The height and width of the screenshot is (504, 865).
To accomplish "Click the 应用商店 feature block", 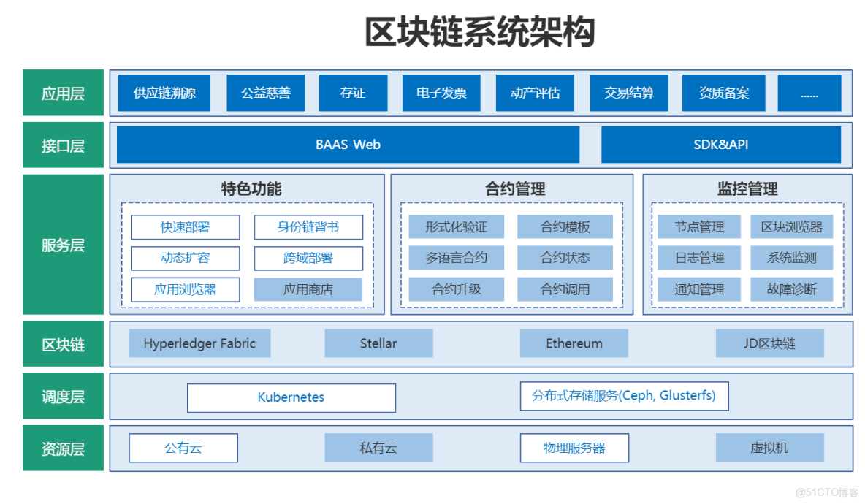I will (308, 289).
